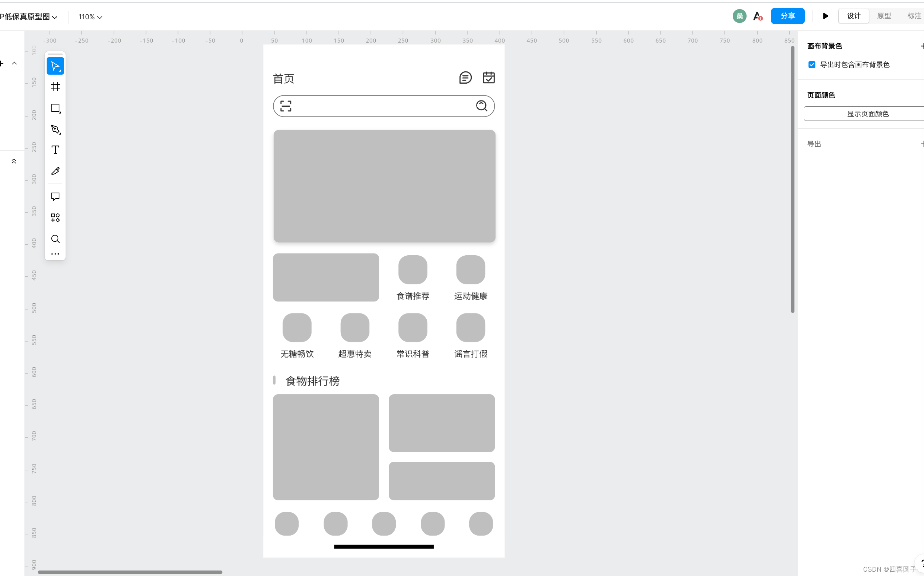Select the Comment tool
This screenshot has height=576, width=924.
point(55,197)
